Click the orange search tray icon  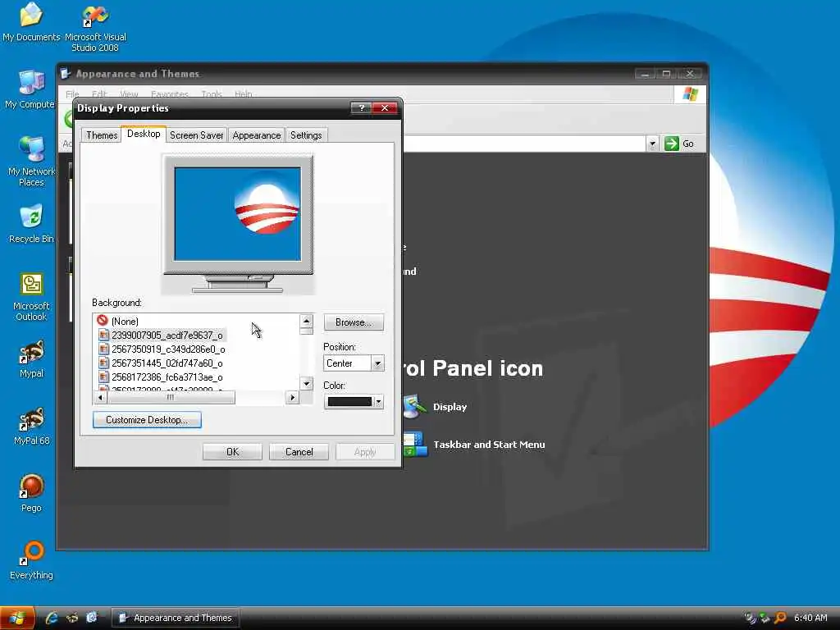[781, 618]
